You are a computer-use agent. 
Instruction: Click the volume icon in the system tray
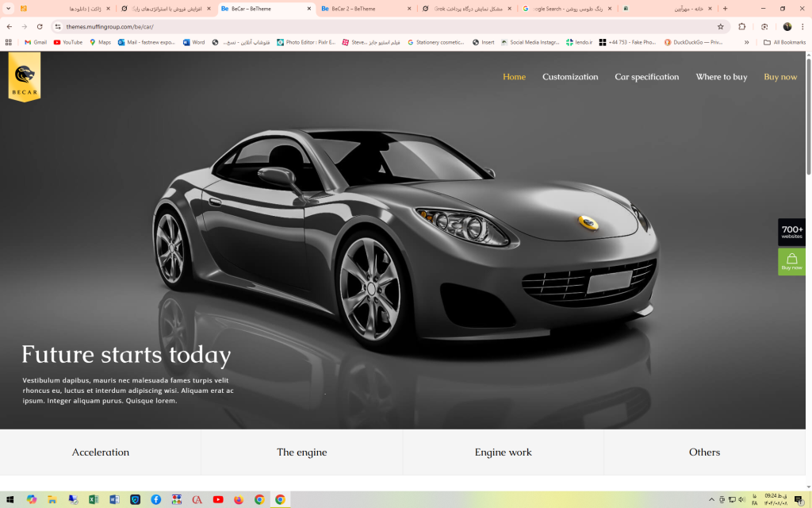[741, 499]
